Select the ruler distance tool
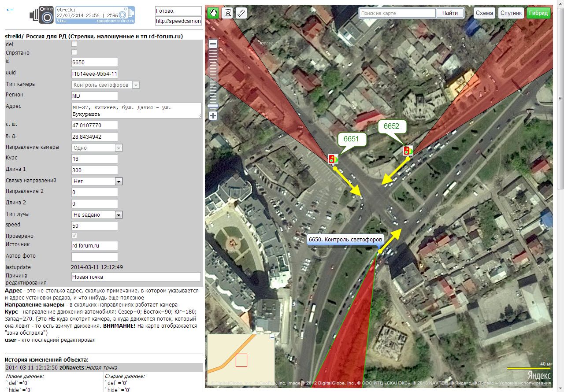Viewport: 564px width, 392px height. 241,13
